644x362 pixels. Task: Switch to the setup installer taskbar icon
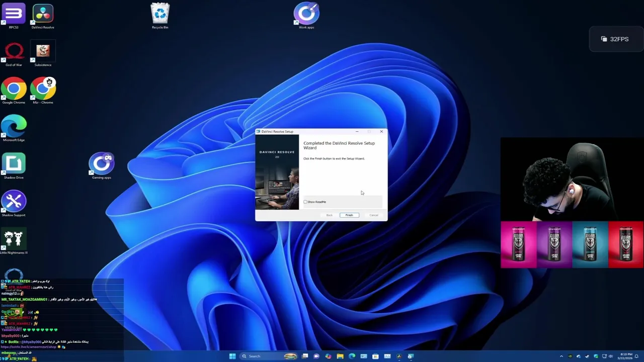pos(411,356)
